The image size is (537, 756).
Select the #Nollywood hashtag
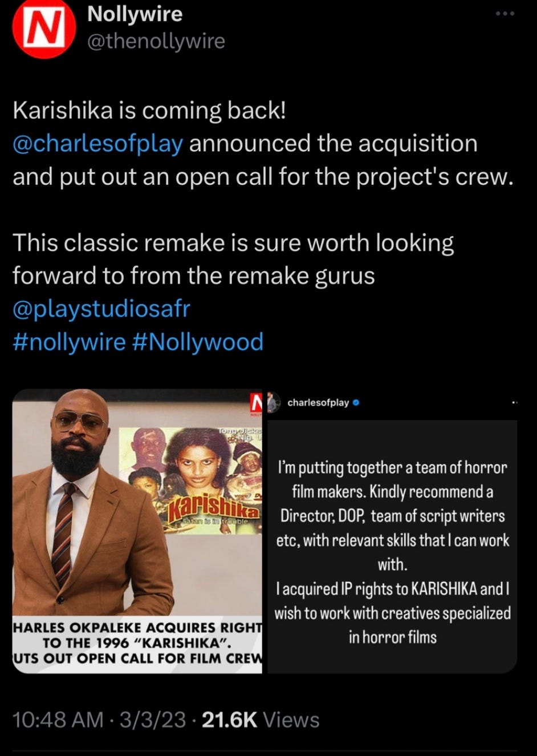pos(197,342)
